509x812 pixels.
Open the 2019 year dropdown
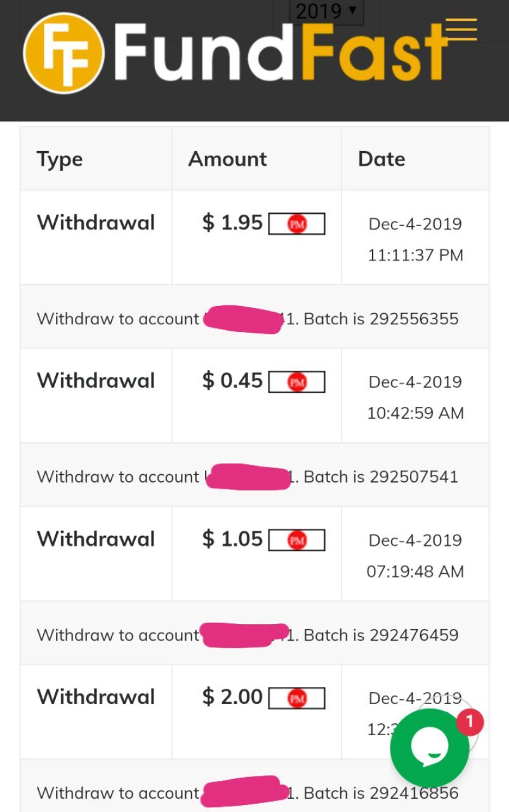pyautogui.click(x=326, y=11)
